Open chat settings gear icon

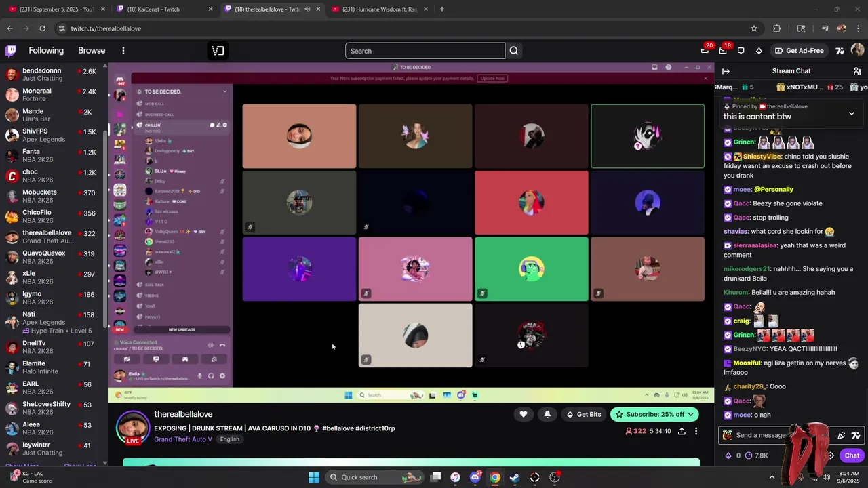pos(830,455)
